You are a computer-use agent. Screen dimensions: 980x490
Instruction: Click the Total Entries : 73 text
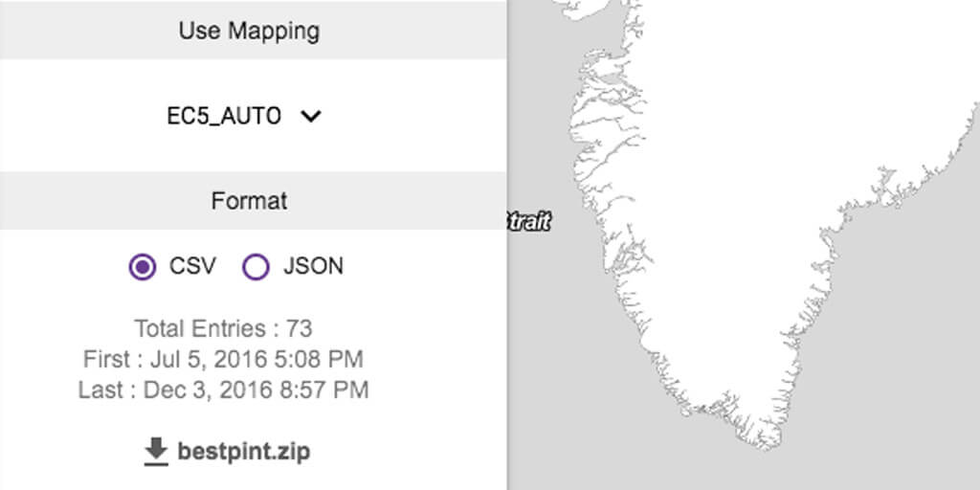pos(223,328)
